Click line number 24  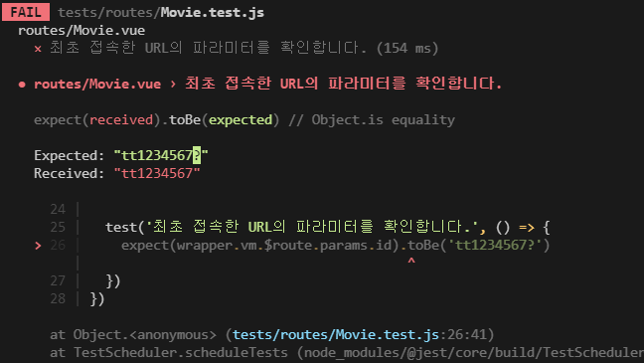pyautogui.click(x=58, y=209)
